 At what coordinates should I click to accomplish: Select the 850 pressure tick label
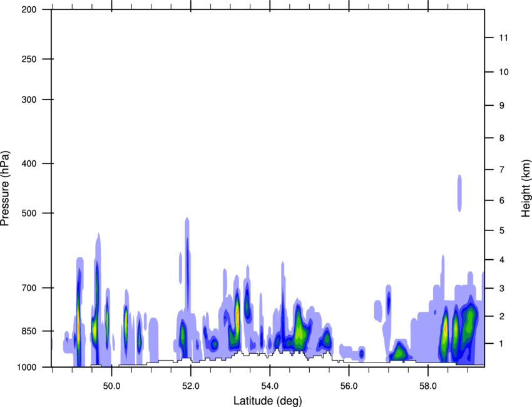[x=29, y=331]
